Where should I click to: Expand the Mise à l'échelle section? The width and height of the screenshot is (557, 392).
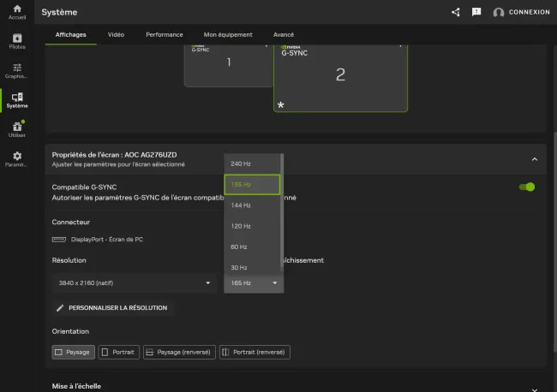pyautogui.click(x=534, y=389)
